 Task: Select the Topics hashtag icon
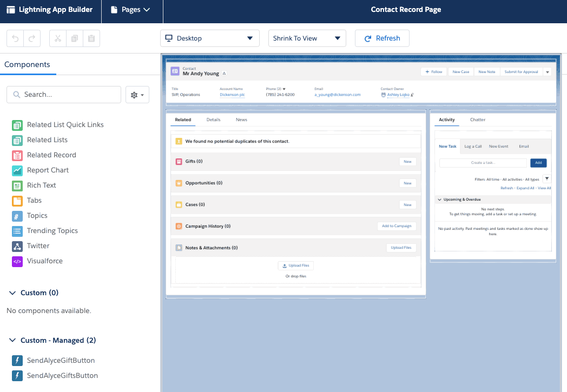[x=17, y=216]
